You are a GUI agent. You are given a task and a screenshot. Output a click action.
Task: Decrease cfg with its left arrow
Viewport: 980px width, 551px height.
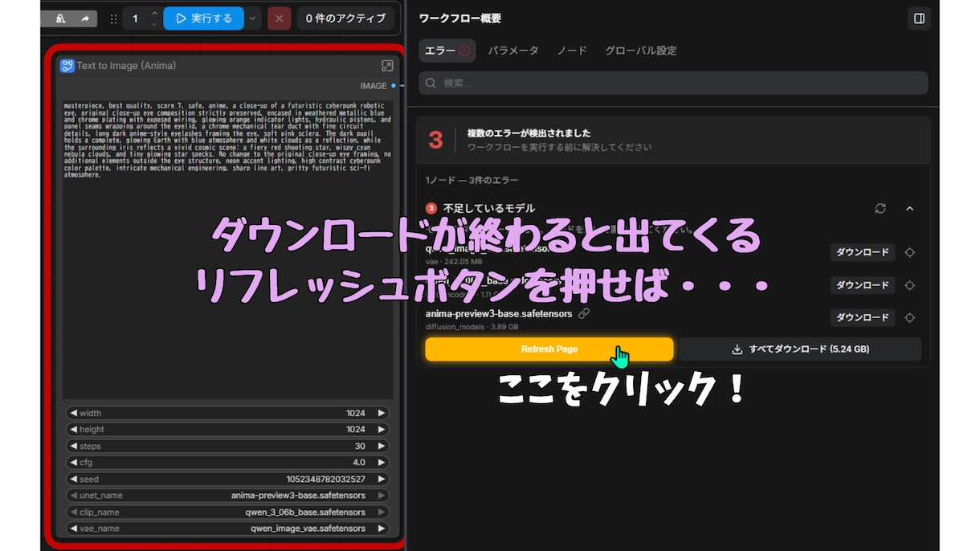point(74,463)
